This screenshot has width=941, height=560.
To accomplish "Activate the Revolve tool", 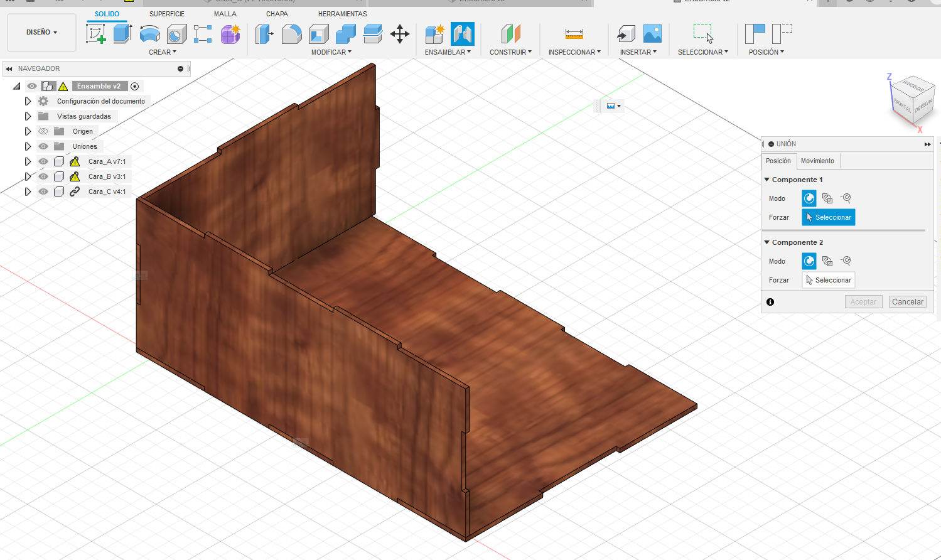I will (x=149, y=33).
